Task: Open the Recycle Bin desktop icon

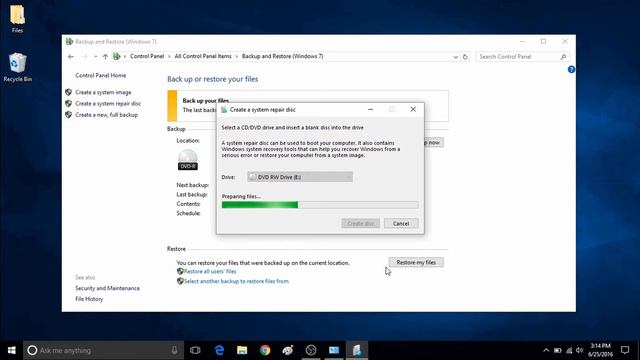Action: click(x=18, y=67)
